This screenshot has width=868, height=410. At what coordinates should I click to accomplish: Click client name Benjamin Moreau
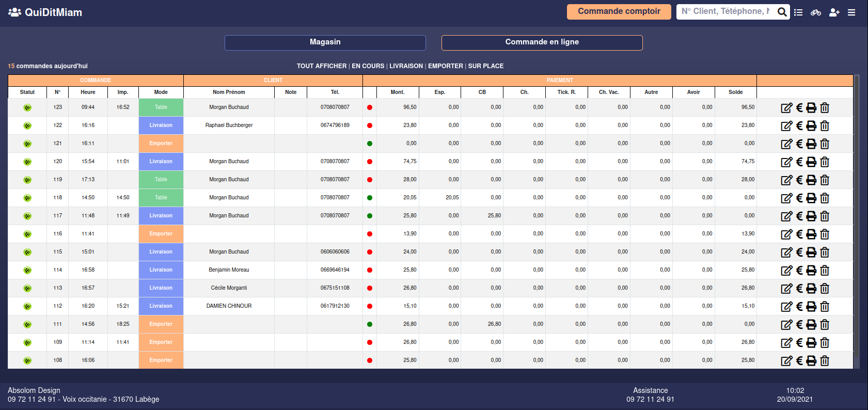(229, 270)
